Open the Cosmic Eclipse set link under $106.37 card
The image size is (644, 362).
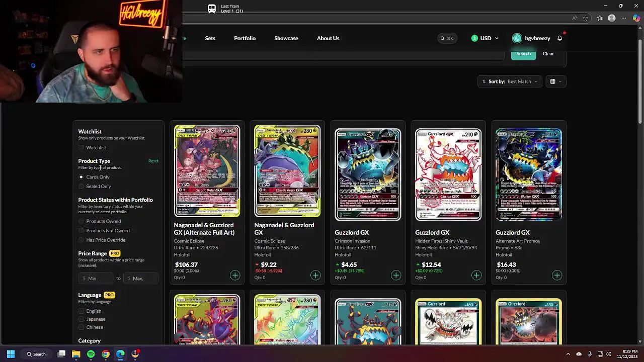(189, 241)
